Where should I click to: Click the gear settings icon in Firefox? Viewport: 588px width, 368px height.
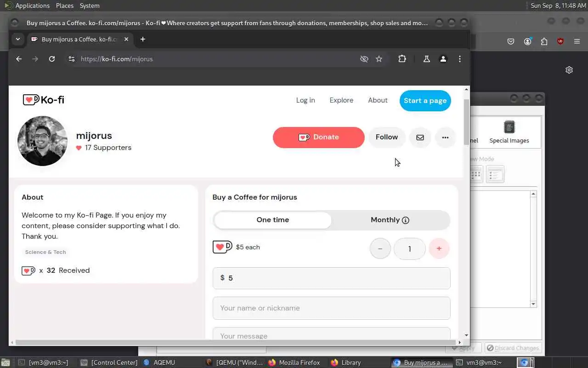click(x=569, y=70)
